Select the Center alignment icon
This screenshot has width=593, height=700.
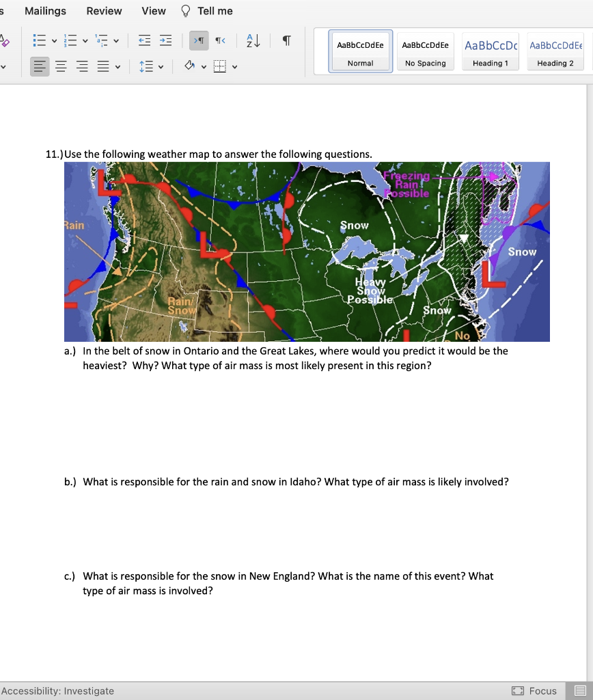(61, 66)
